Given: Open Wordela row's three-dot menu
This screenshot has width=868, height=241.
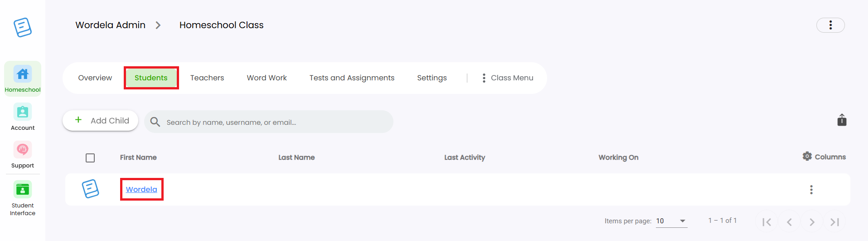Looking at the screenshot, I should pyautogui.click(x=811, y=190).
